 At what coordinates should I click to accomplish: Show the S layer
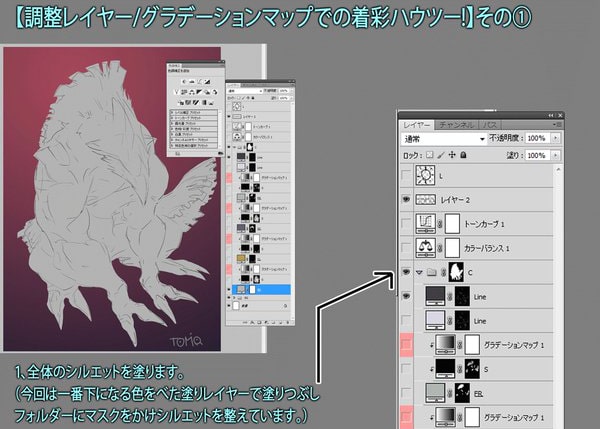[406, 369]
